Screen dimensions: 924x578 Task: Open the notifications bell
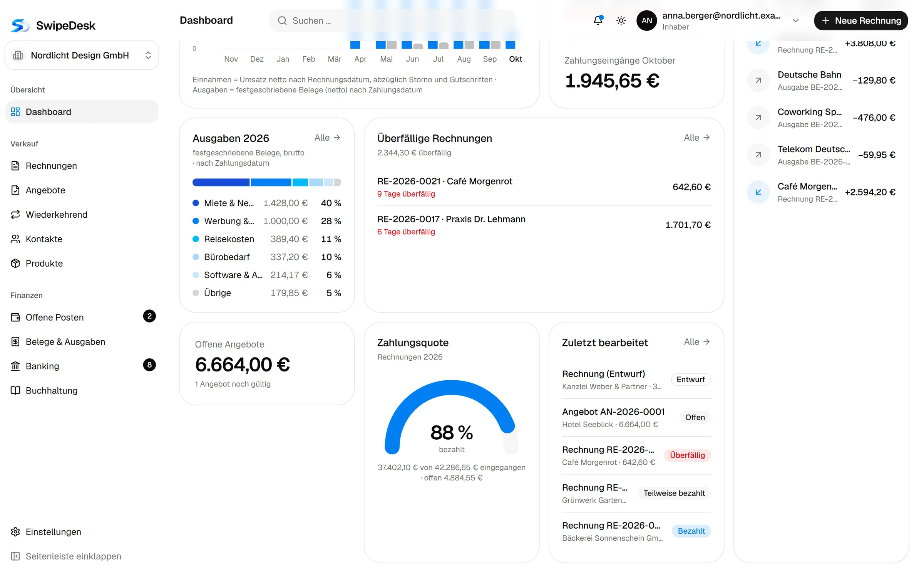tap(598, 20)
